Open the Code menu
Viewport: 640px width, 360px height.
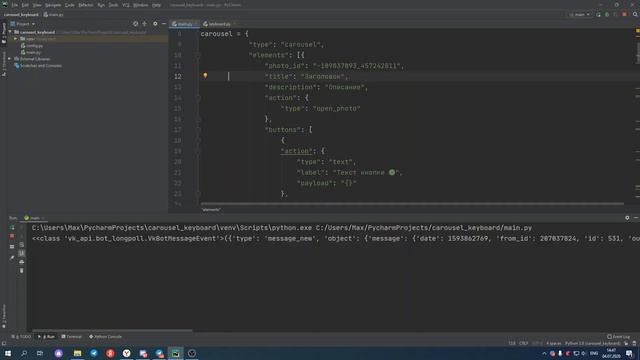coord(70,5)
